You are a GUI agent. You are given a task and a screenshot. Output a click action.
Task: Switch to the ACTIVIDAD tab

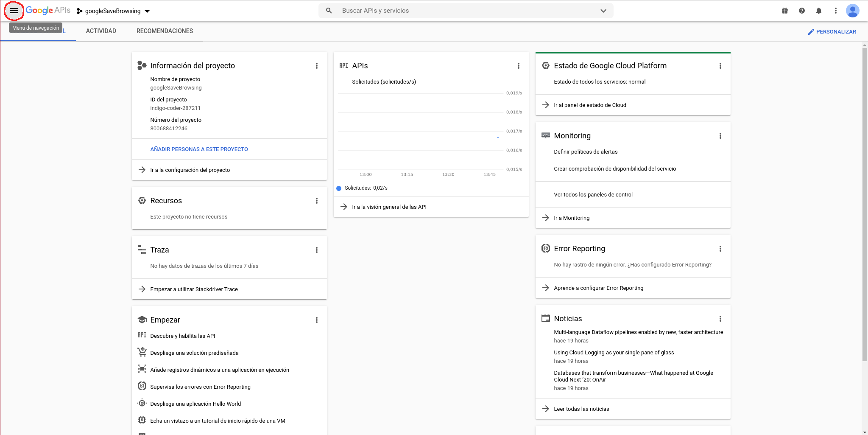pyautogui.click(x=101, y=31)
